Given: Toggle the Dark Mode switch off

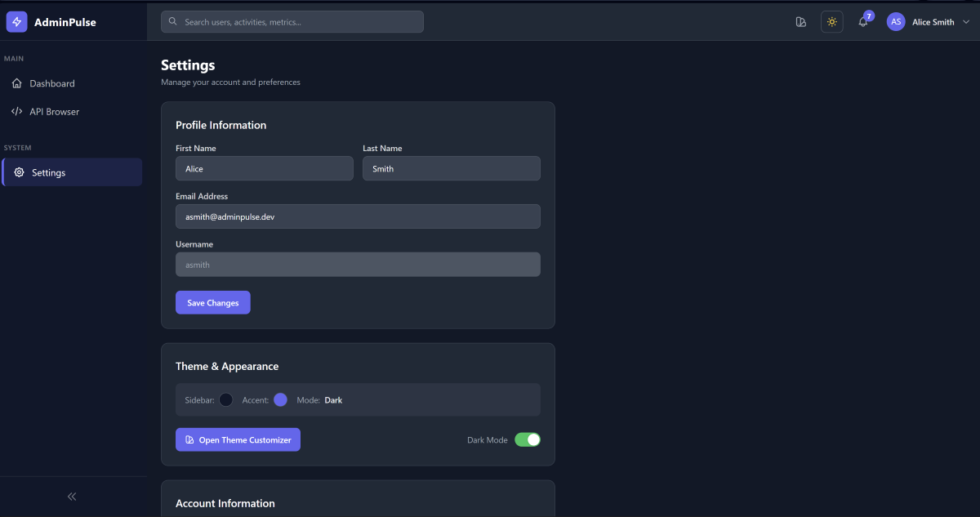Looking at the screenshot, I should [528, 439].
